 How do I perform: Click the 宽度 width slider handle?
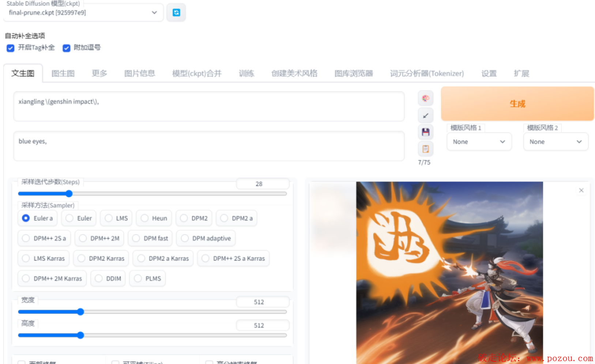click(80, 312)
